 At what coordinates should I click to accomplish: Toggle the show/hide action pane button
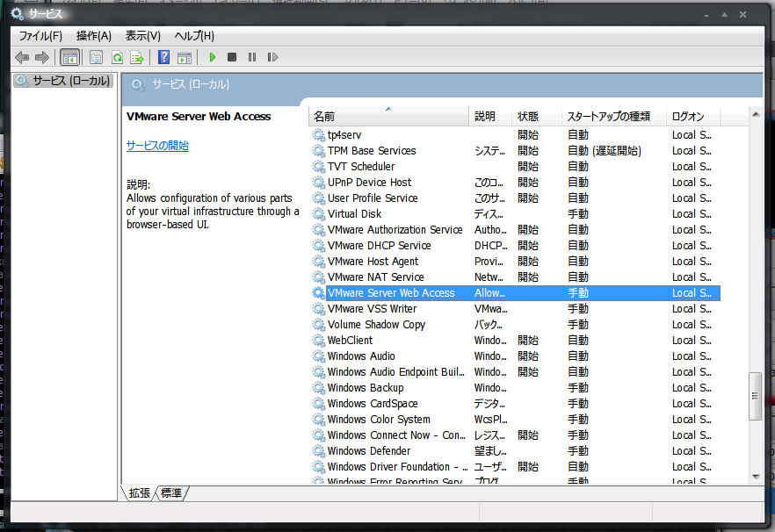click(x=185, y=57)
